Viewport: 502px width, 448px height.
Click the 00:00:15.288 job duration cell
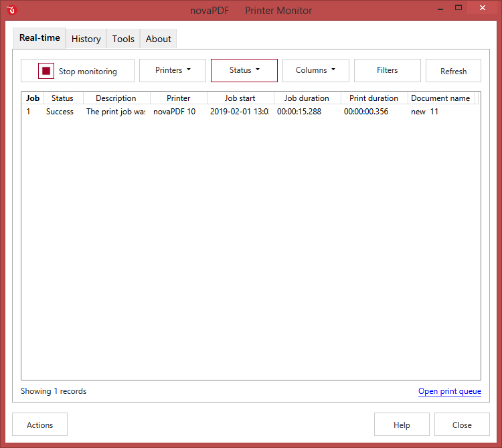point(299,112)
